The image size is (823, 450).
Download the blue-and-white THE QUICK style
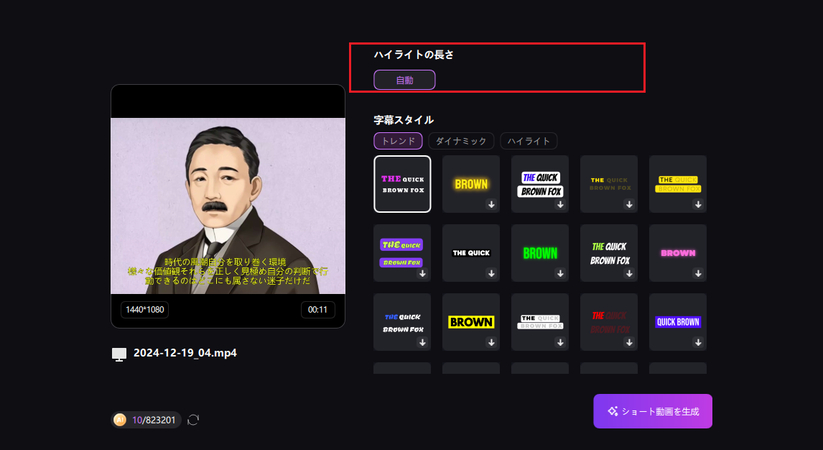423,342
